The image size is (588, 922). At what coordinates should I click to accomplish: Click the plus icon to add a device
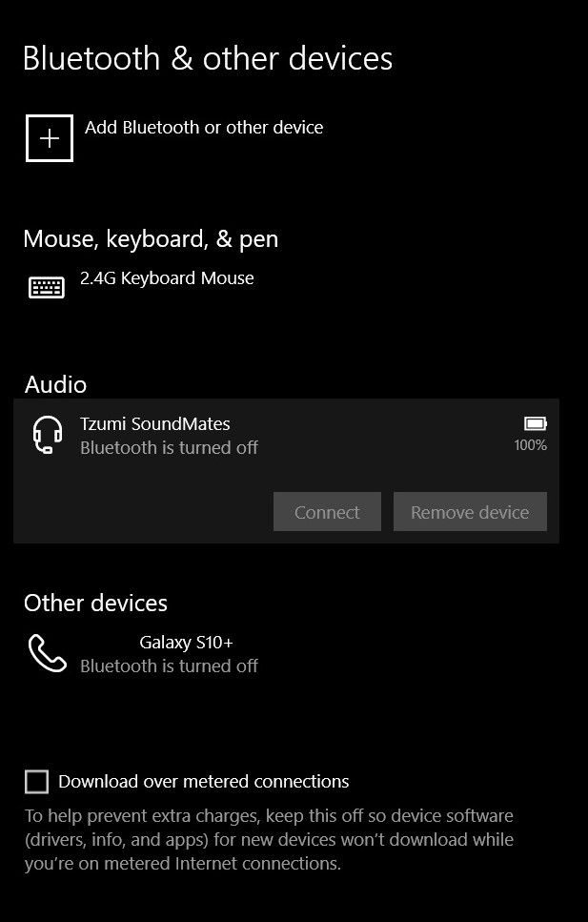tap(50, 138)
